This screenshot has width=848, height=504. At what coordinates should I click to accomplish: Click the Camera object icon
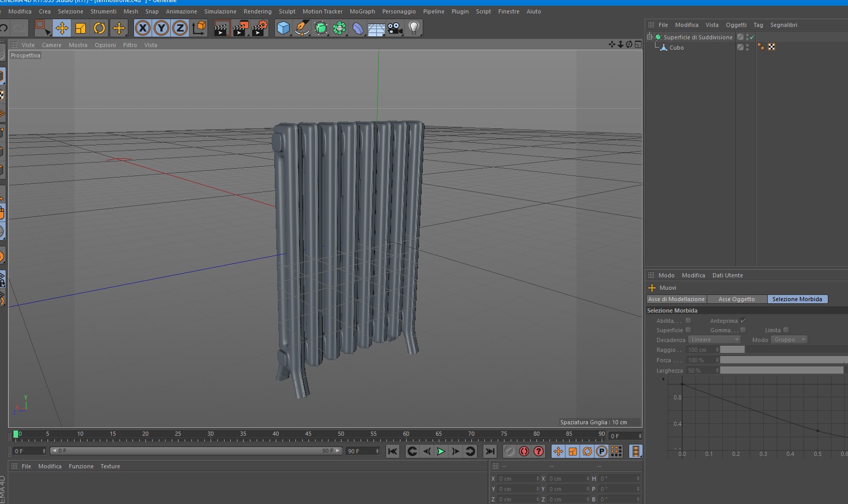click(x=395, y=28)
